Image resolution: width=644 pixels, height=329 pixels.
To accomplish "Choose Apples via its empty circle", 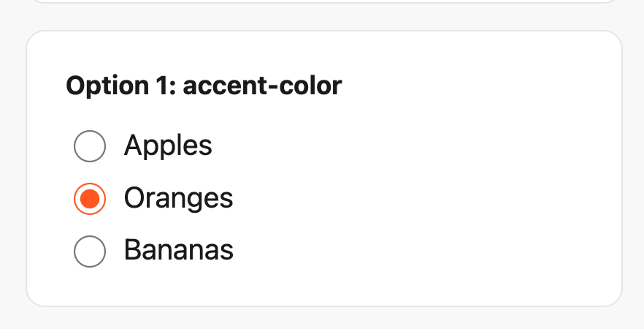I will tap(91, 146).
